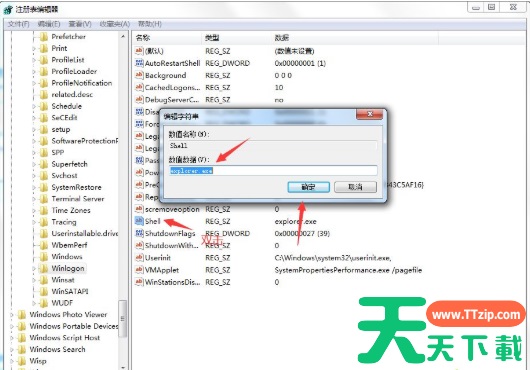The height and width of the screenshot is (370, 530).
Task: Click the Superfetch folder icon
Action: pos(44,164)
